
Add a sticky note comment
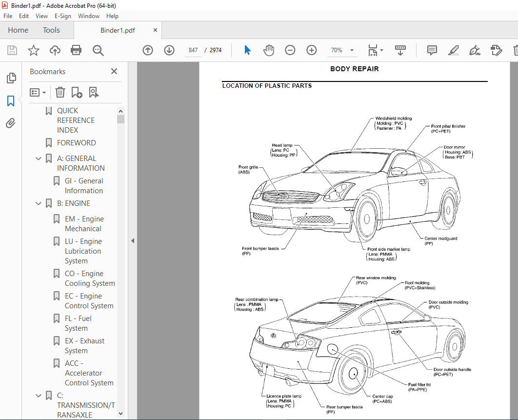click(432, 50)
